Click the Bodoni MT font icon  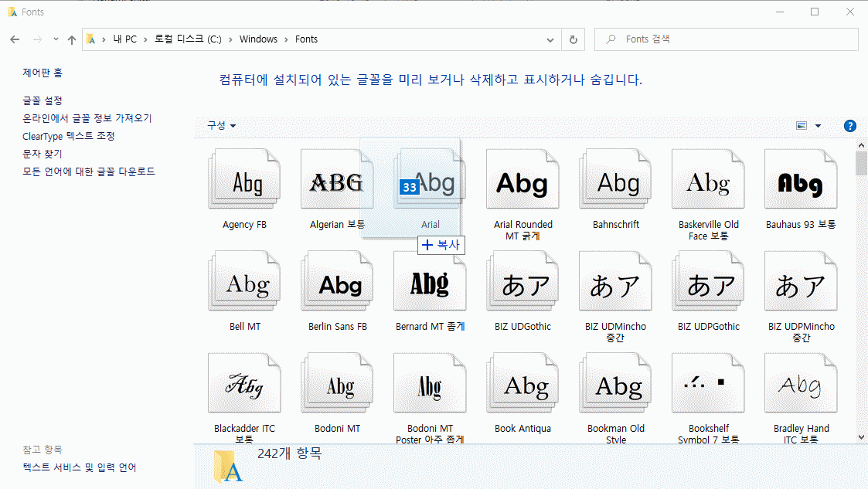point(336,383)
